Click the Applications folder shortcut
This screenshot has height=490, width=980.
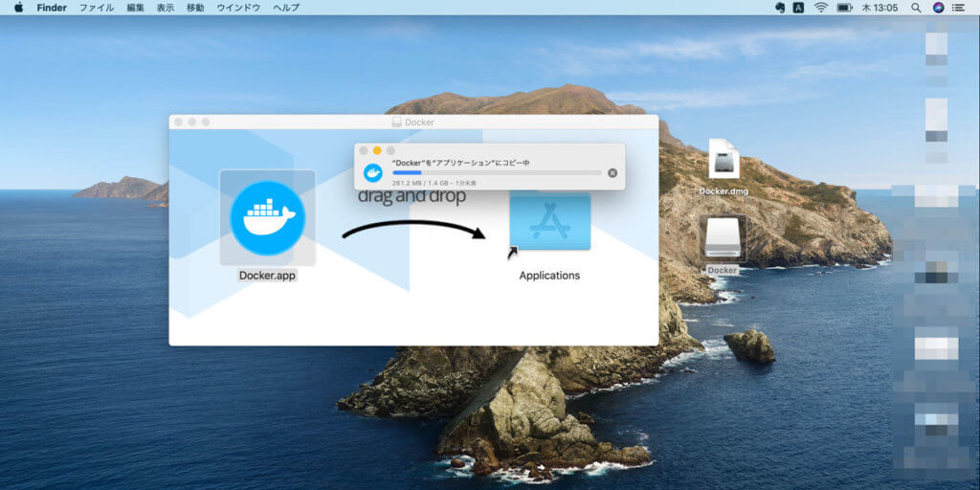point(549,222)
